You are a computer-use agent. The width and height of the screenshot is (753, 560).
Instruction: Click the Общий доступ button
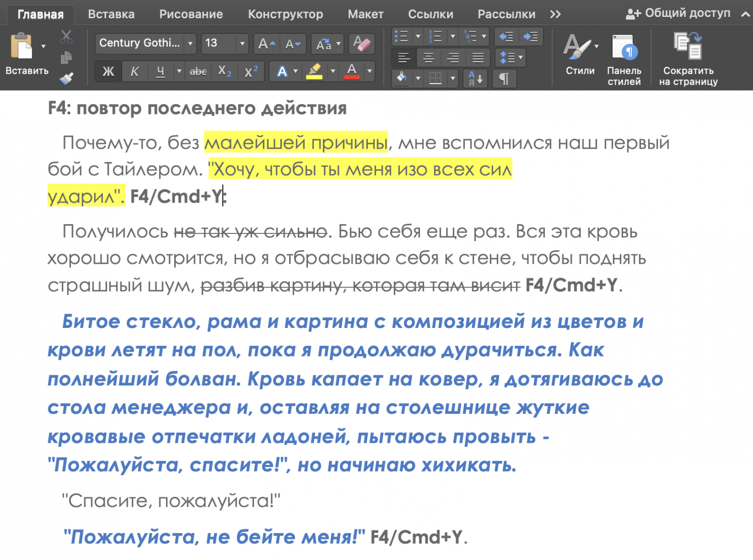coord(678,13)
